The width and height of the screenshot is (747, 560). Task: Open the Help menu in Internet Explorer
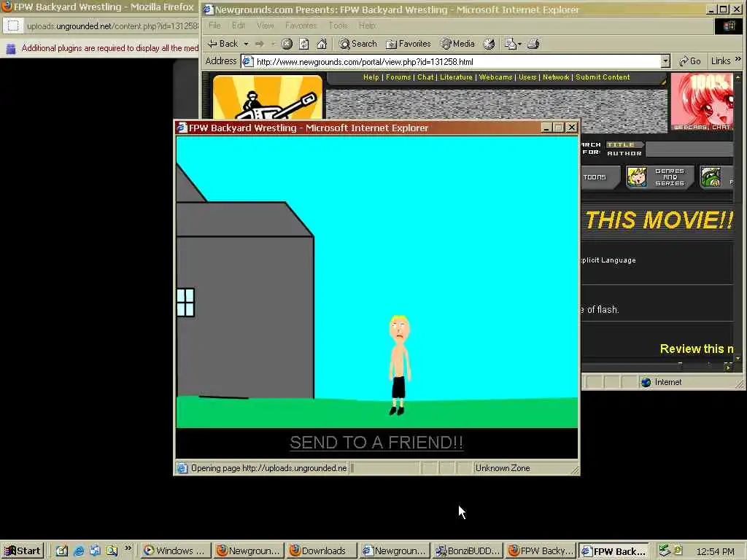coord(368,26)
